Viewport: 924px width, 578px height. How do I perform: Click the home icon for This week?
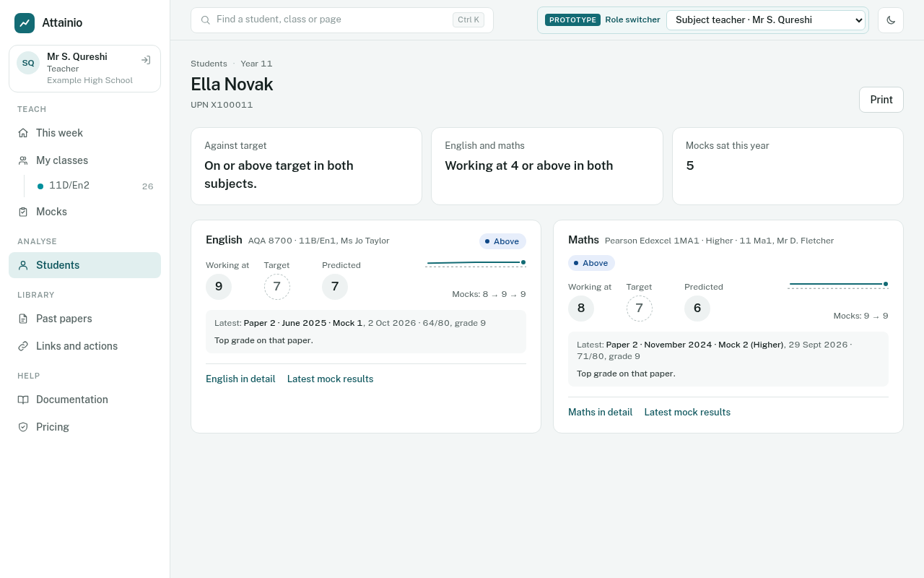[x=23, y=133]
